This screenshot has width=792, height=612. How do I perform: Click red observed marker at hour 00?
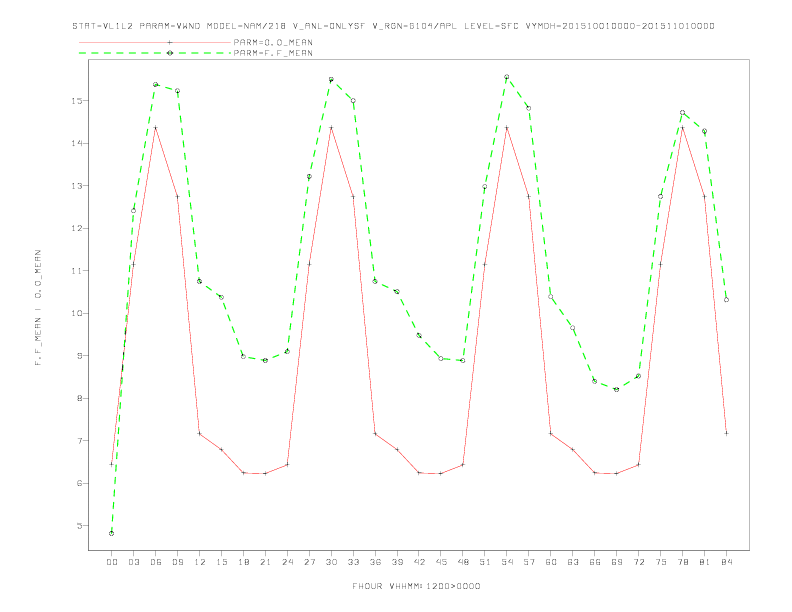click(112, 464)
